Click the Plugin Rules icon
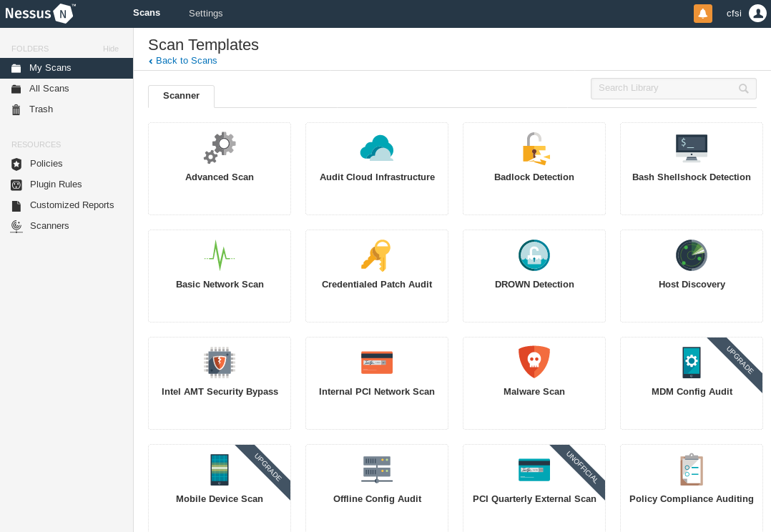Image resolution: width=771 pixels, height=532 pixels. (16, 185)
